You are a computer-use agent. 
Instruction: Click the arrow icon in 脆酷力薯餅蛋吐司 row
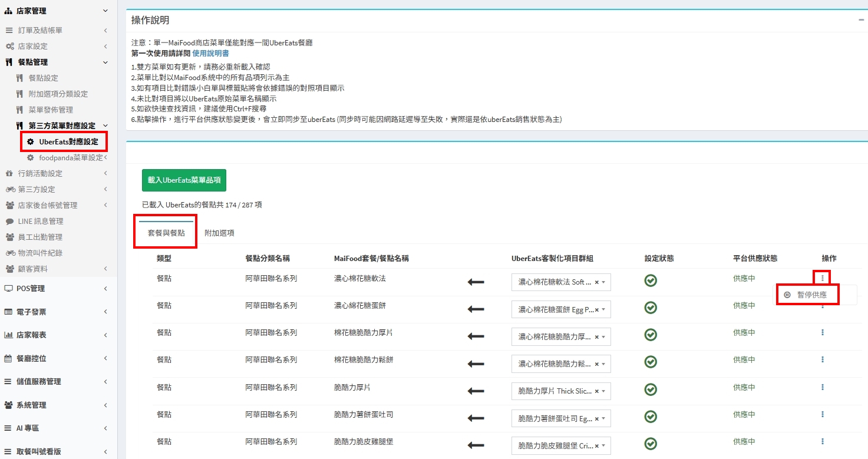tap(475, 418)
